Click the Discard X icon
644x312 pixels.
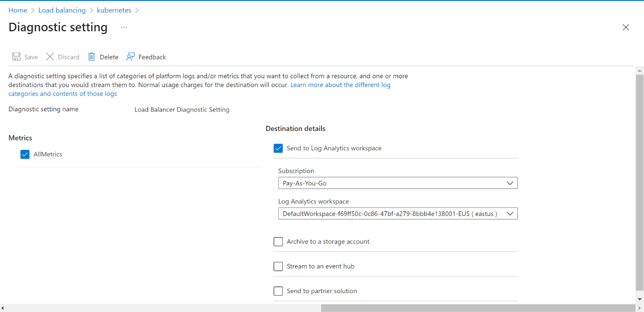tap(50, 57)
